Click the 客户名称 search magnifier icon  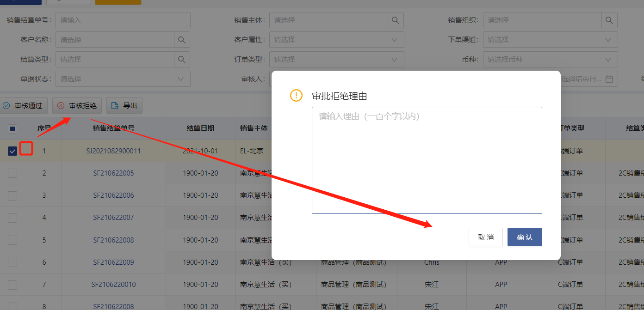pyautogui.click(x=182, y=39)
